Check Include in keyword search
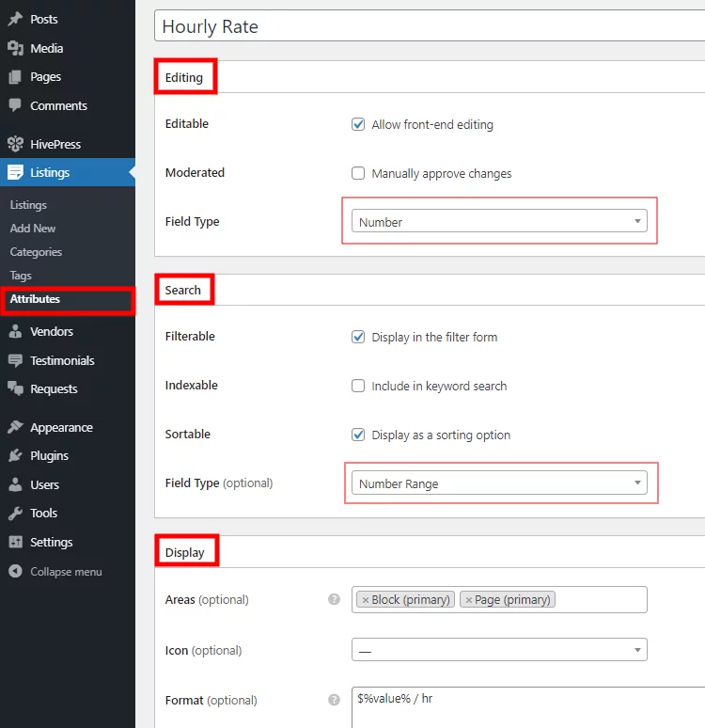 [x=358, y=386]
